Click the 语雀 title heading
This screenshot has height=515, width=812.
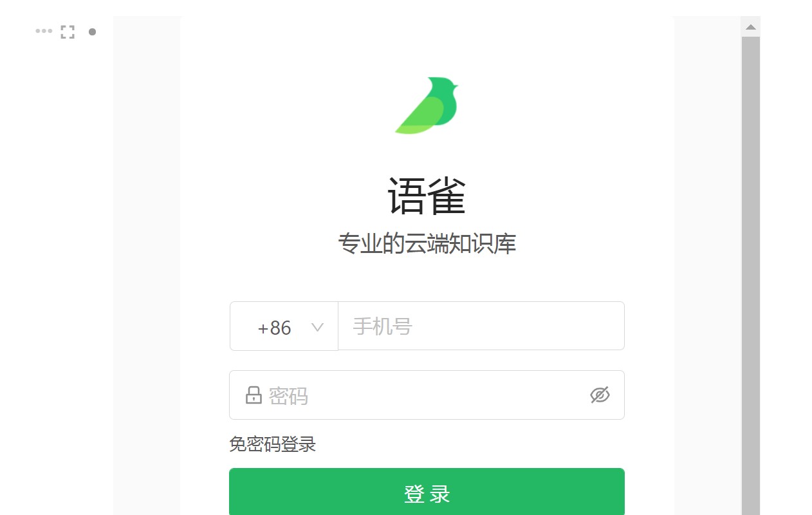pyautogui.click(x=427, y=196)
